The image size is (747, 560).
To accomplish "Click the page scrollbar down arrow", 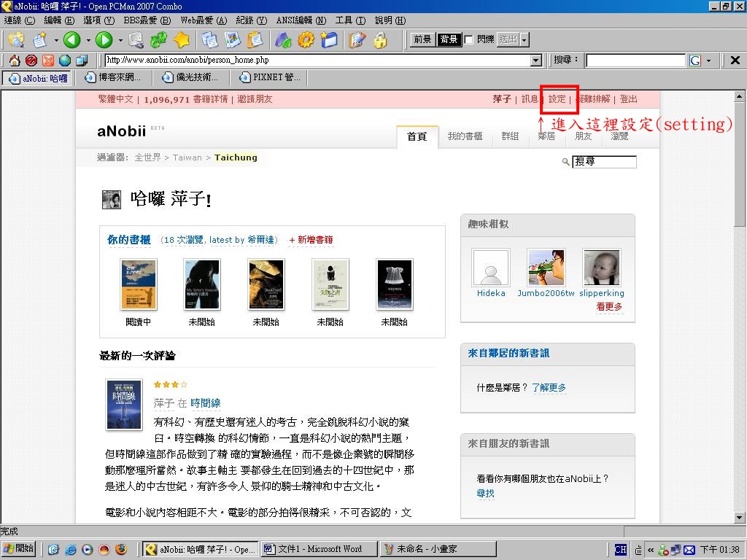I will (740, 517).
